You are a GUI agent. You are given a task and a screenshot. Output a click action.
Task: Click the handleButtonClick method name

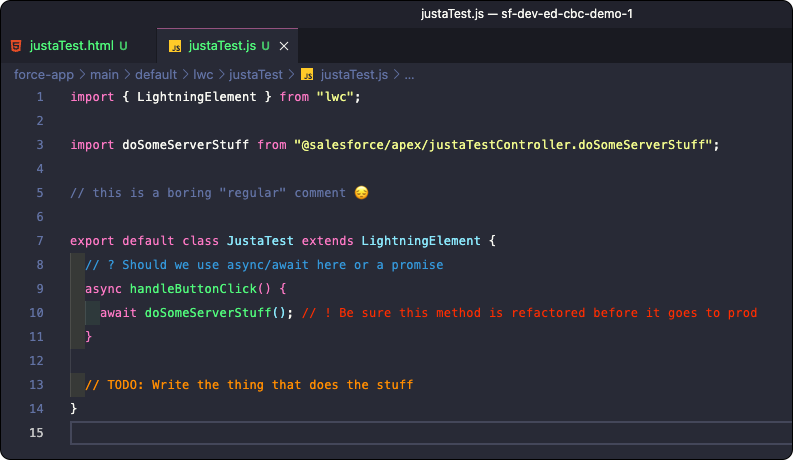[x=193, y=289]
